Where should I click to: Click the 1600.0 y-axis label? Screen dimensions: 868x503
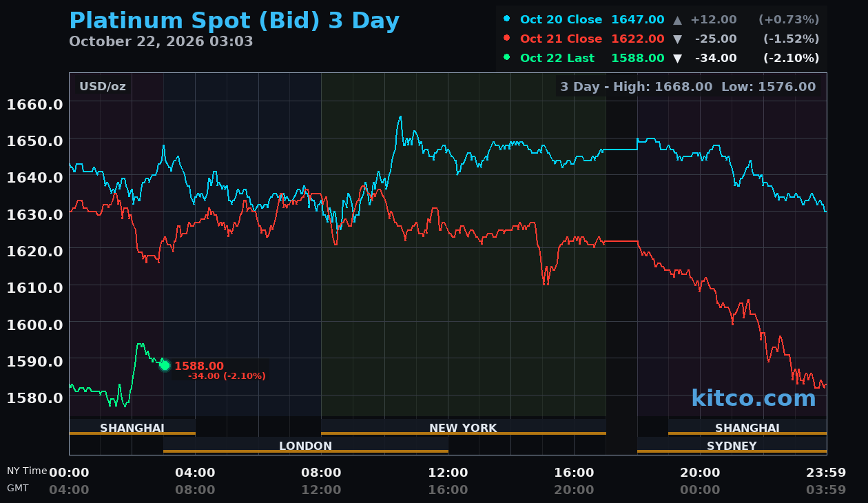[35, 325]
